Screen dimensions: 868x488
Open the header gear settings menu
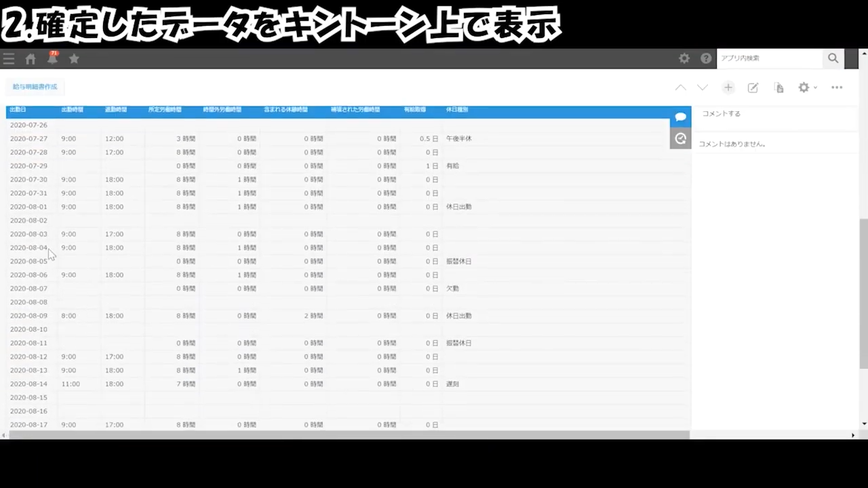(x=684, y=59)
